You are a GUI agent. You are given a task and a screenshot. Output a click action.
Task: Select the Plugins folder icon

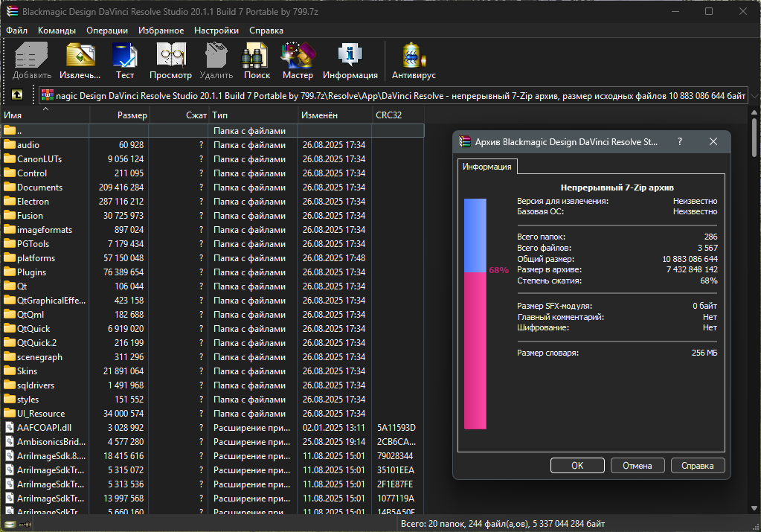coord(10,272)
